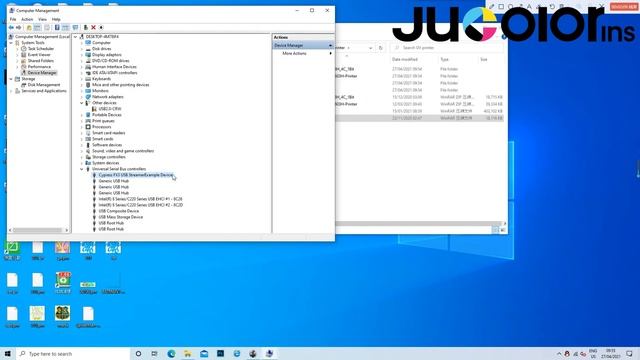
Task: Click the toolbar icon just right of the red X
Action: pyautogui.click(x=101, y=27)
